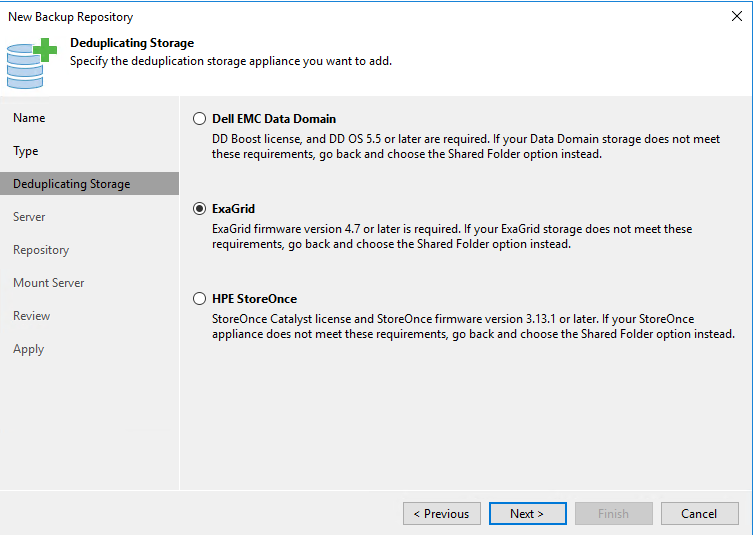The width and height of the screenshot is (753, 535).
Task: Open the Deduplicating Storage step in sidebar
Action: (x=89, y=183)
